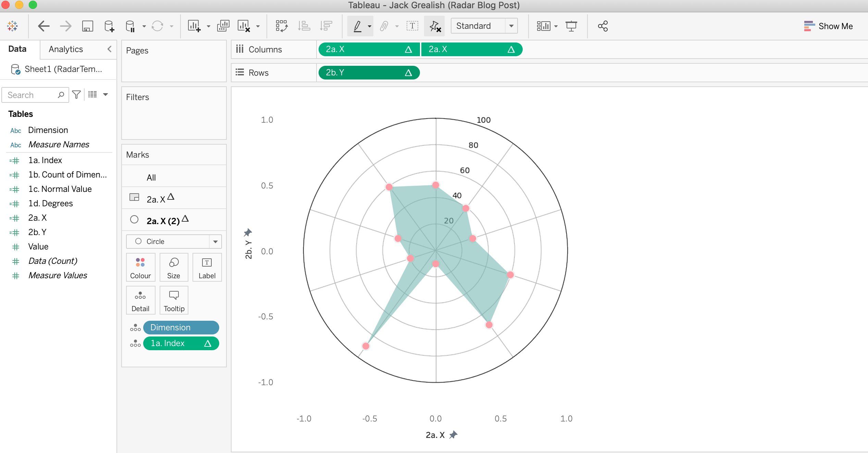Collapse the Data pane with the chevron
This screenshot has width=868, height=453.
(x=109, y=49)
